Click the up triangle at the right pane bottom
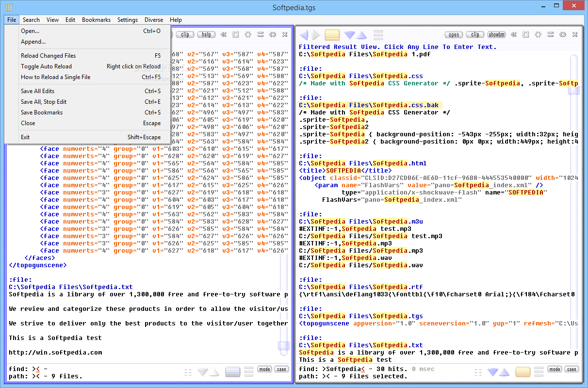This screenshot has width=588, height=388. tap(505, 372)
